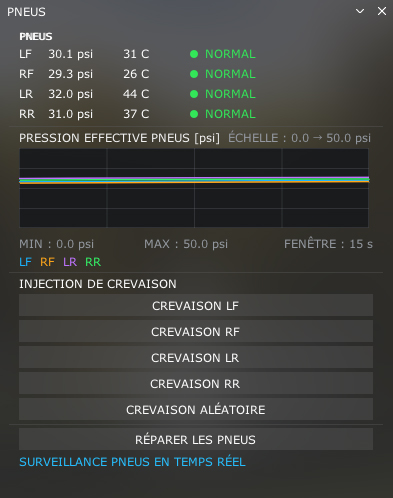Click inside the tire pressure graph
The height and width of the screenshot is (498, 393).
point(194,188)
